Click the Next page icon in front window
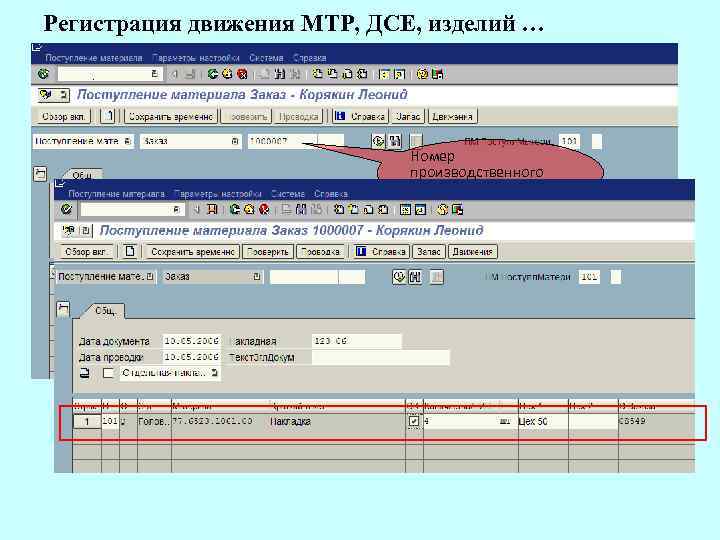 368,210
